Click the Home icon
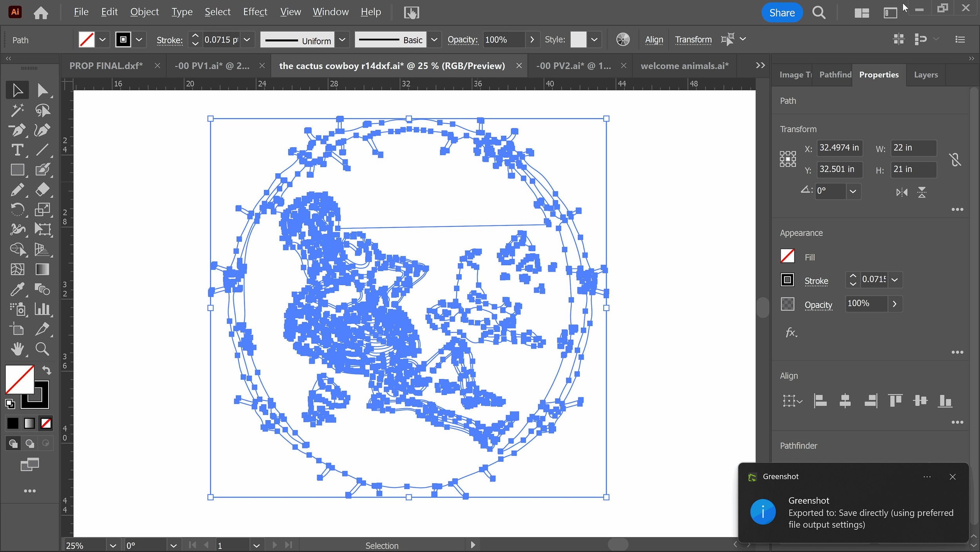Screen dimensions: 980x552 (x=41, y=13)
